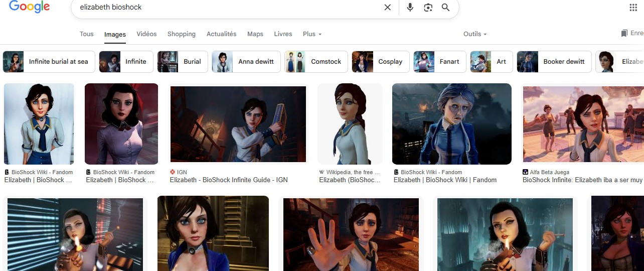Apply the 'Burial' filter chip
Viewport: 644px width, 271px height.
click(183, 62)
